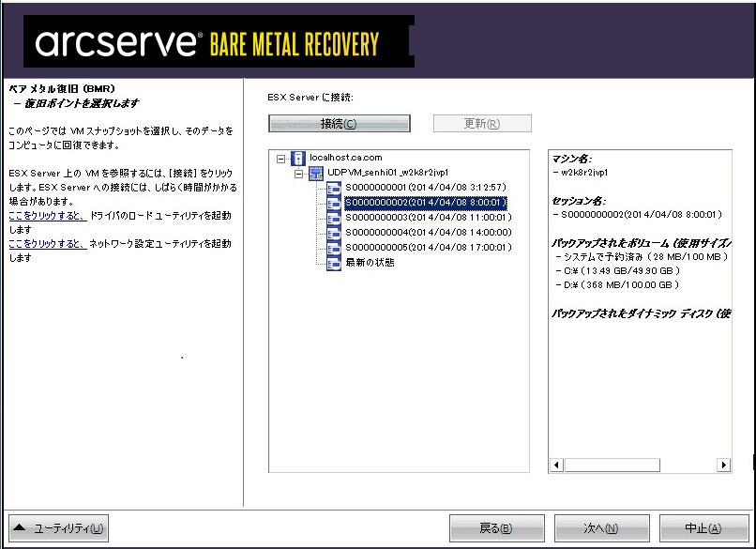Click the D:¥ (368 MB/100.00 GB) volume entry
The height and width of the screenshot is (549, 756).
621,284
